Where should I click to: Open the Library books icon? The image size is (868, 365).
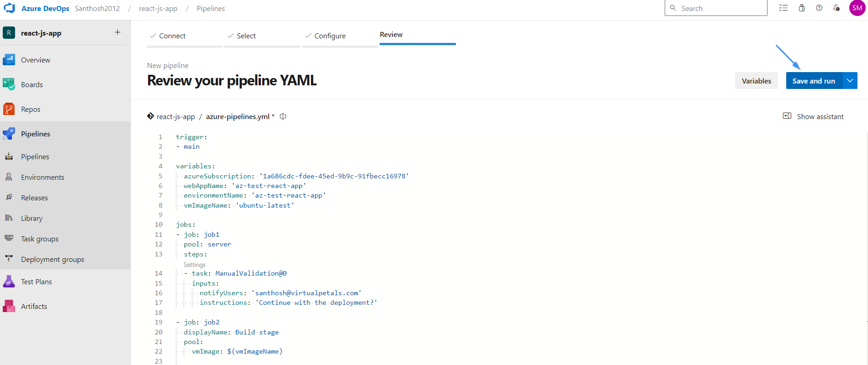[x=9, y=218]
